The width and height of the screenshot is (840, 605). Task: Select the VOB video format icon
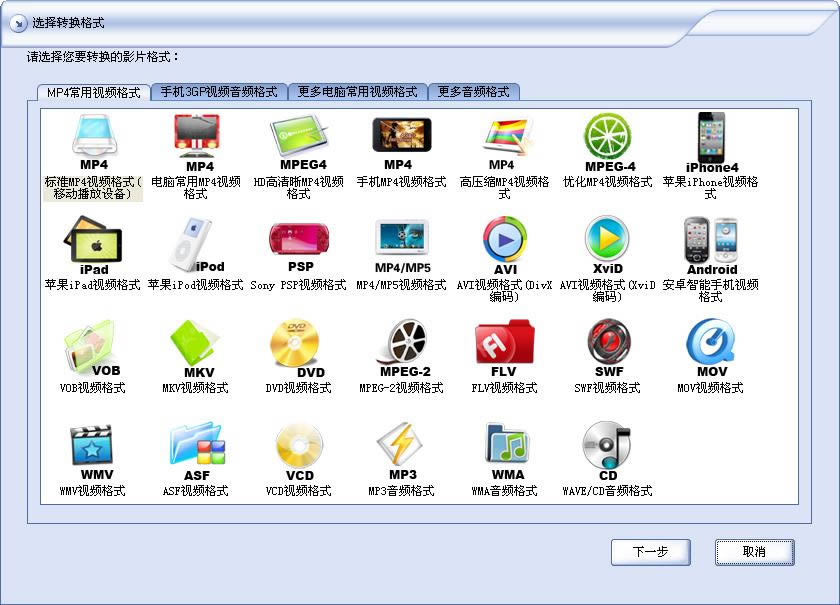pos(92,348)
